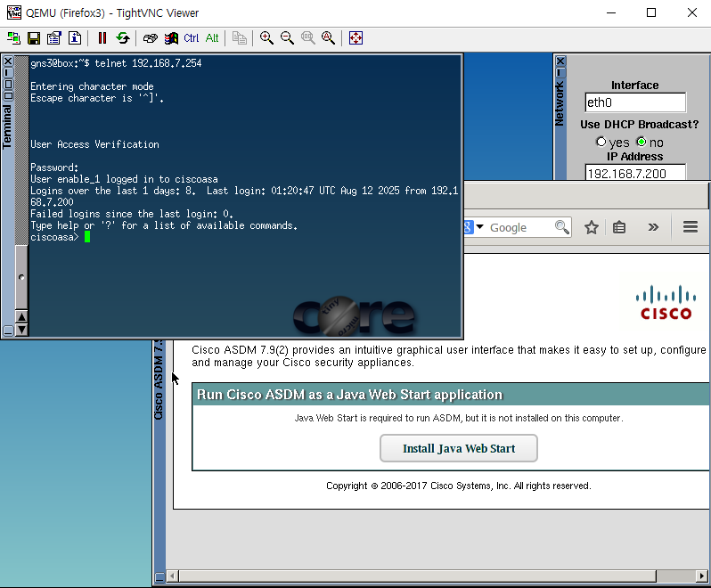Image resolution: width=711 pixels, height=588 pixels.
Task: Switch TightVNC to full screen
Action: point(356,38)
